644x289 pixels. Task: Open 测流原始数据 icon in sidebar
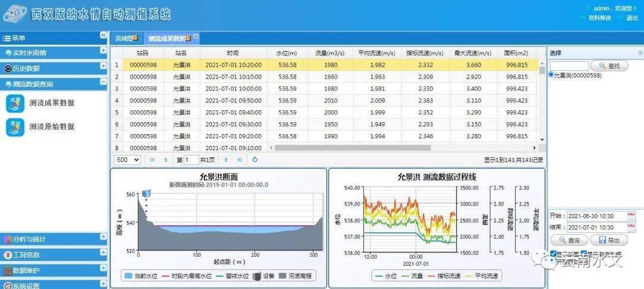[15, 127]
